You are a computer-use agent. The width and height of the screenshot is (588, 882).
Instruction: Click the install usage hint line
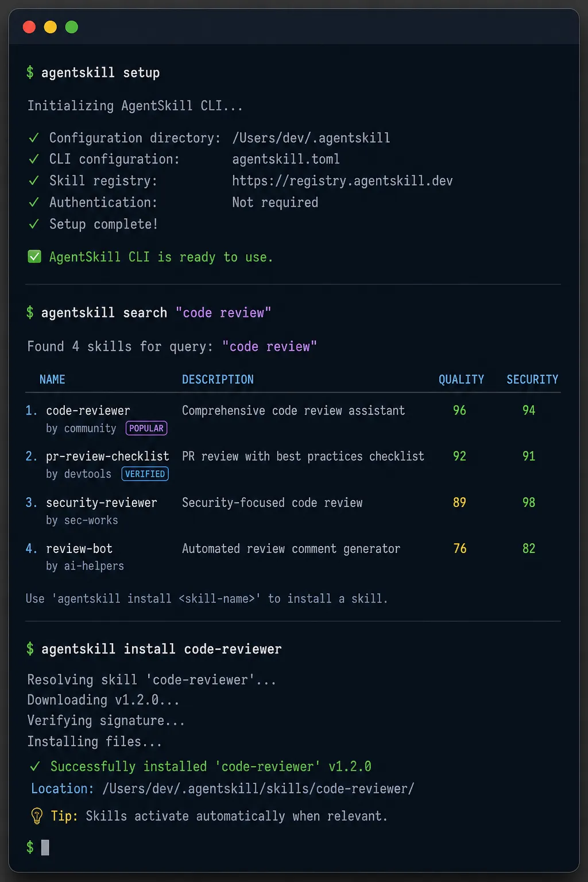[207, 599]
